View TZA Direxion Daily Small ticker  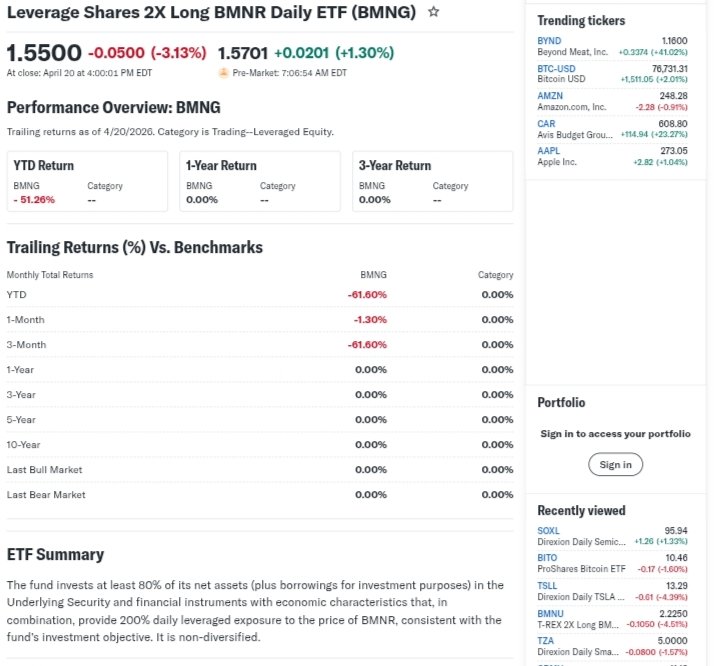coord(546,639)
